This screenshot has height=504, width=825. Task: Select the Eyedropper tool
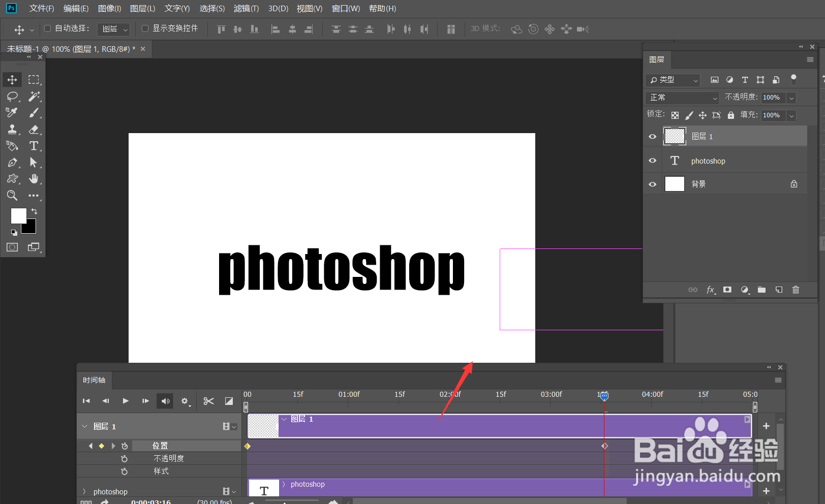tap(12, 112)
